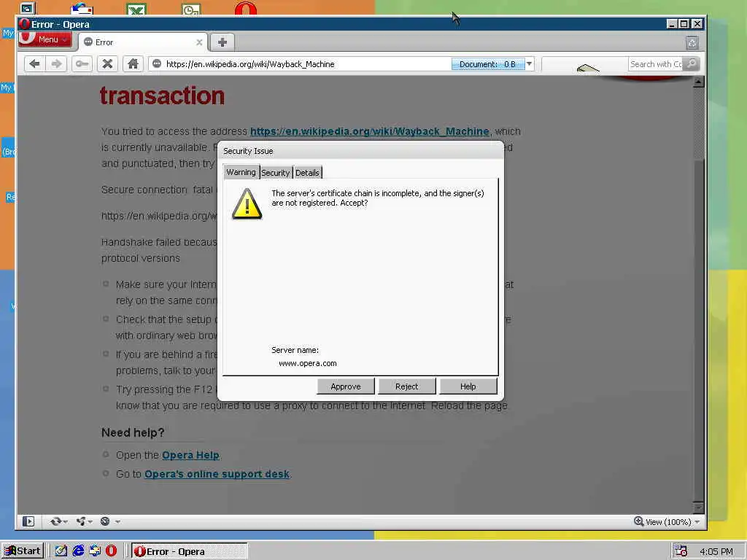Click Show Desktop quick launch icon

pos(61,551)
